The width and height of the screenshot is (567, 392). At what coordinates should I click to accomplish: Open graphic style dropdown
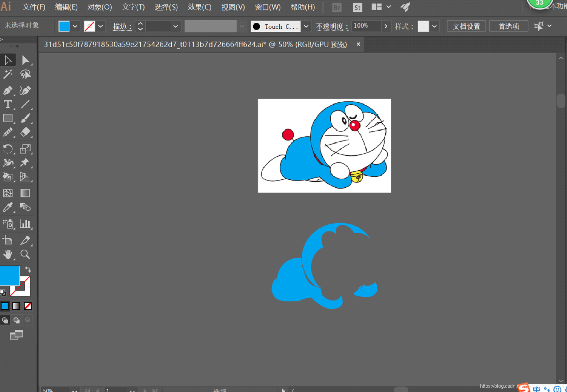click(434, 27)
